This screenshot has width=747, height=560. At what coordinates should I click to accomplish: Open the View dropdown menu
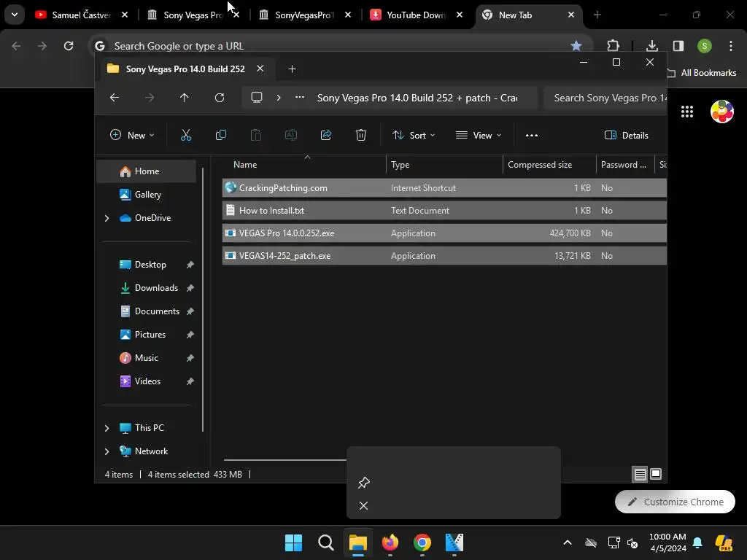(x=479, y=135)
